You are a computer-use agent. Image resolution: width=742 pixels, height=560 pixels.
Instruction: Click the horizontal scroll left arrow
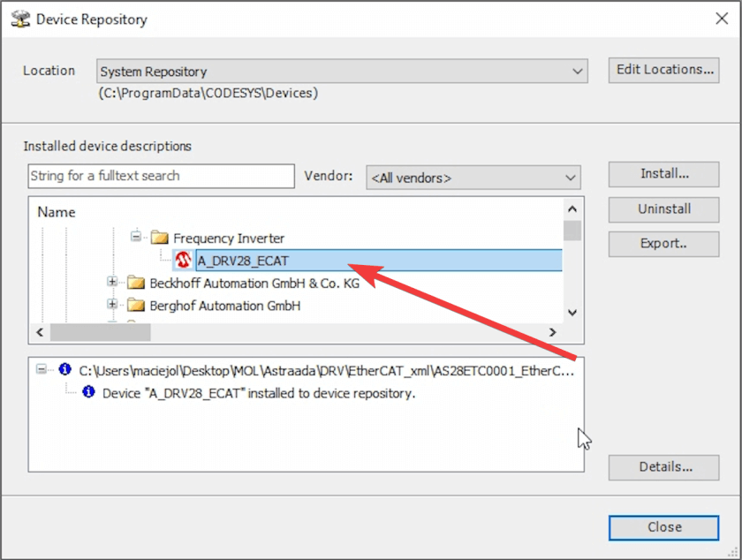click(x=40, y=332)
